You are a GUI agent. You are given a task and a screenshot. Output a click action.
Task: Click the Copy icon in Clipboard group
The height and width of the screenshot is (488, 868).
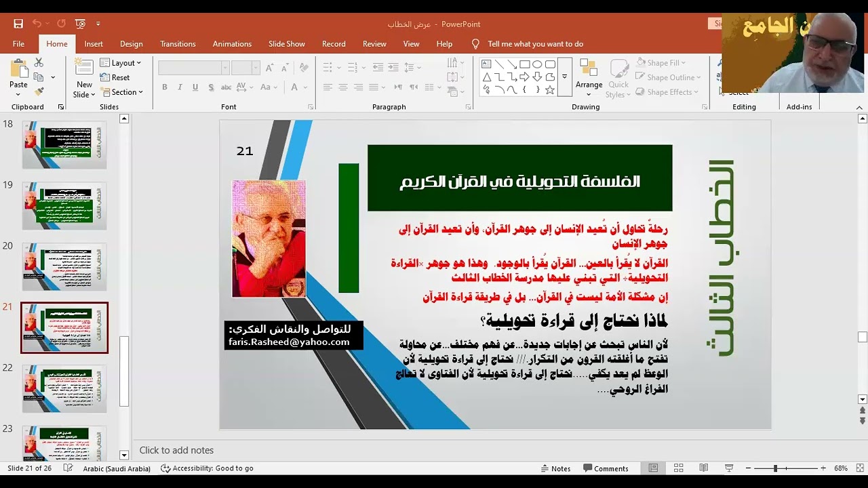(39, 77)
